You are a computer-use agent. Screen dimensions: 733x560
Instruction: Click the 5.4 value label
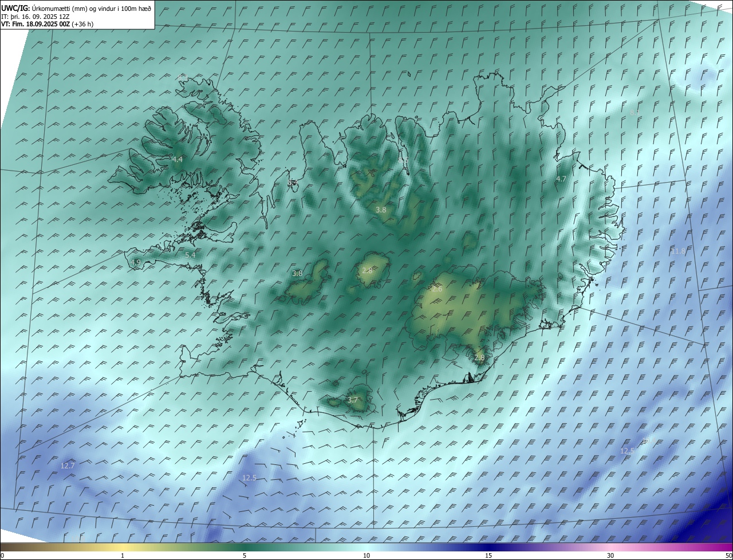point(190,255)
